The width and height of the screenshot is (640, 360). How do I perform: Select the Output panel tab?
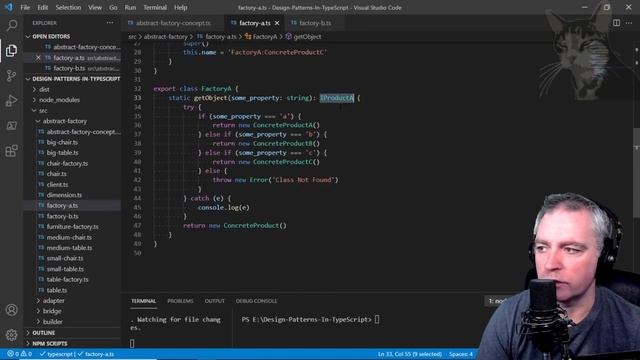click(214, 301)
